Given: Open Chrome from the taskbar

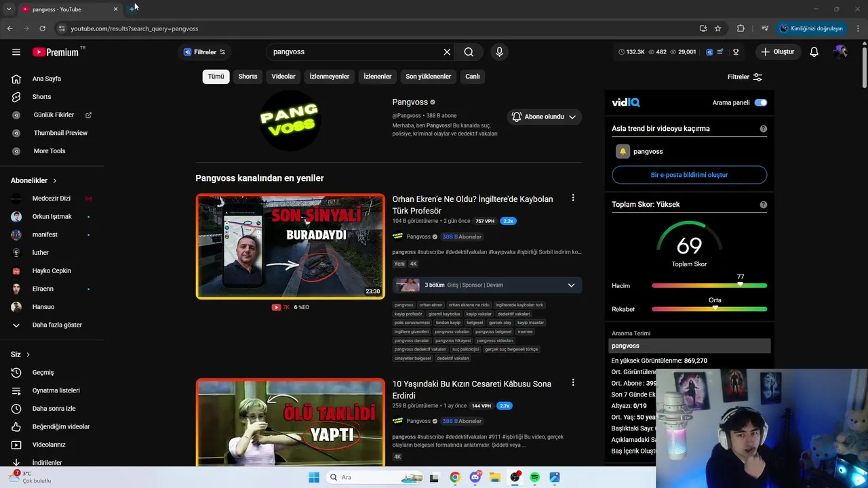Looking at the screenshot, I should (x=454, y=477).
